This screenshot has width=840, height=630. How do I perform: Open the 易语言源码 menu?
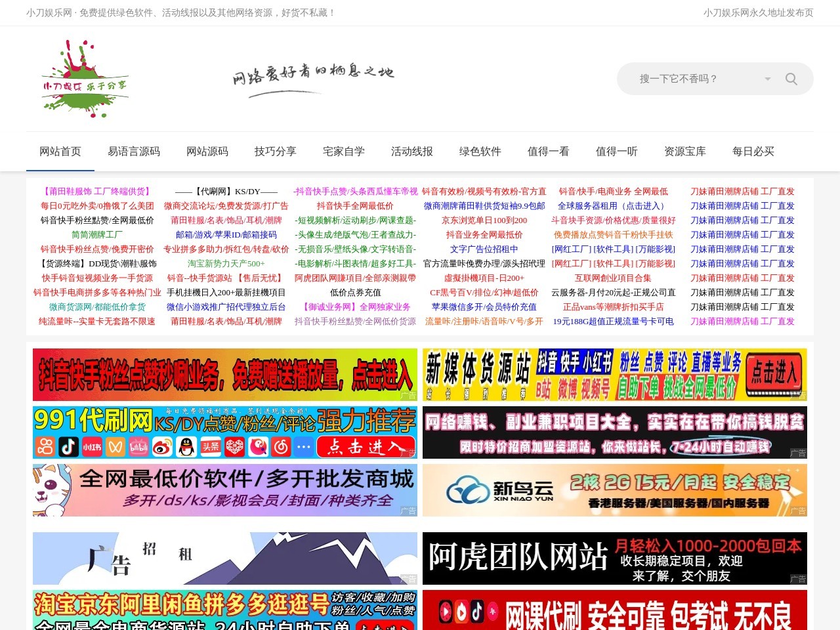pos(134,151)
